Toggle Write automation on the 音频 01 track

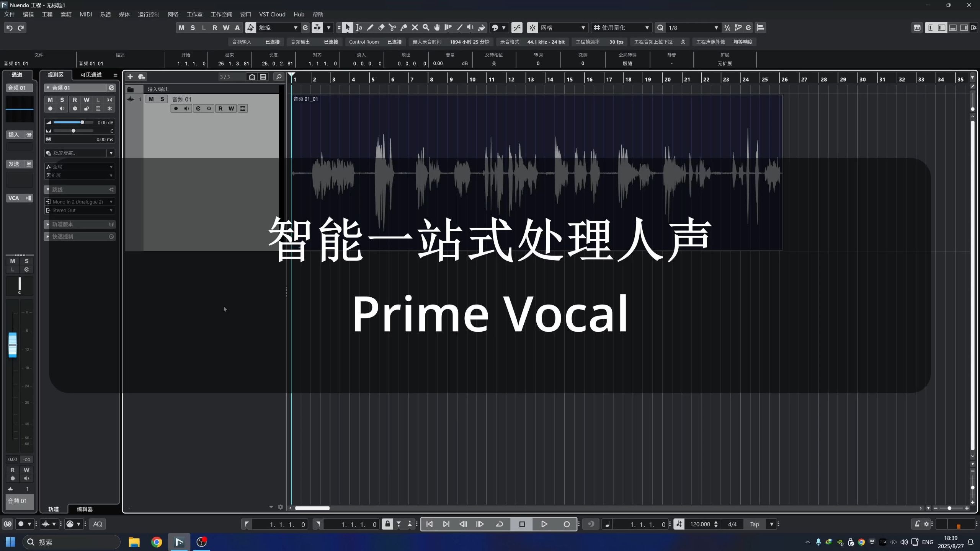pyautogui.click(x=231, y=109)
